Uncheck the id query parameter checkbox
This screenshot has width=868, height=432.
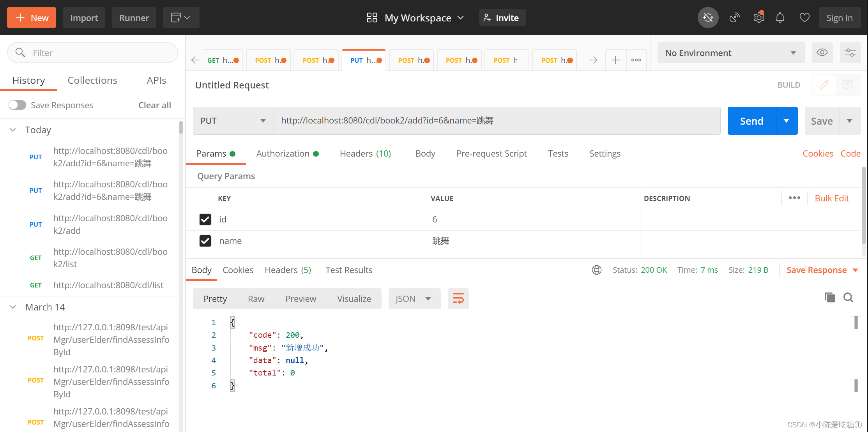[x=205, y=219]
